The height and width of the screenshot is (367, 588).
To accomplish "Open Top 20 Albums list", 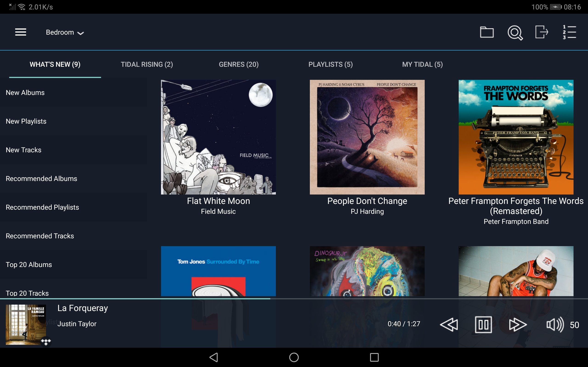I will 29,264.
